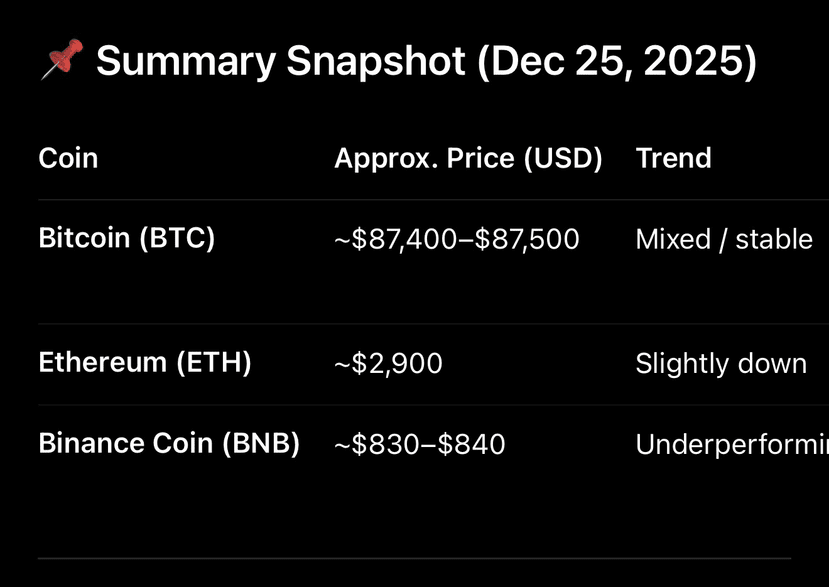Screen dimensions: 829x587
Task: Select the Approx. Price column header
Action: point(423,158)
